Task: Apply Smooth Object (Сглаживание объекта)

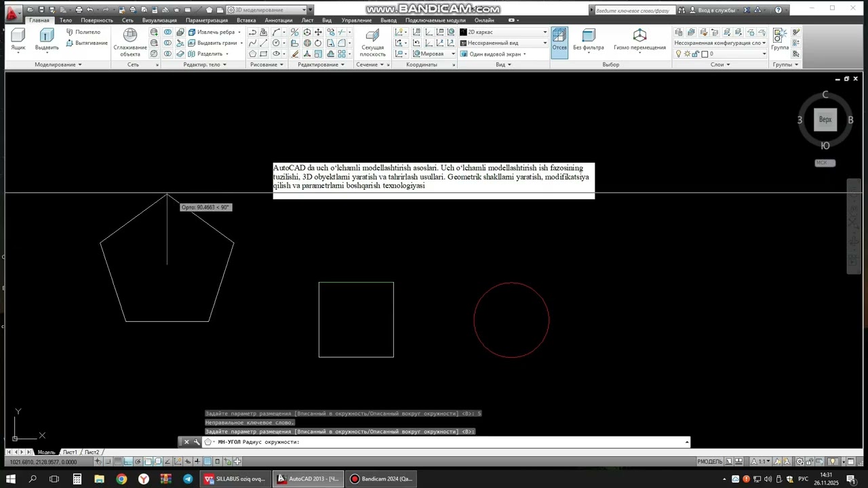Action: click(130, 43)
